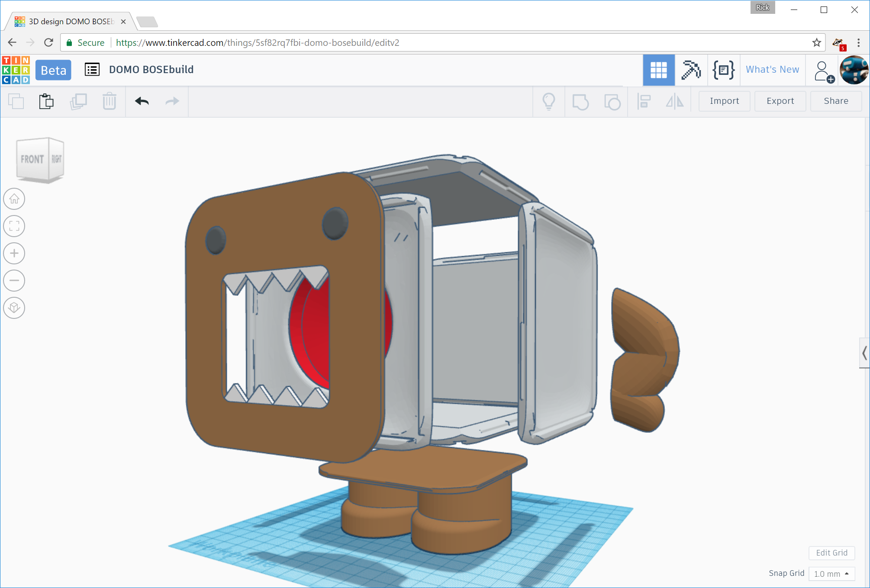The width and height of the screenshot is (870, 588).
Task: Click Edit Grid
Action: (831, 553)
